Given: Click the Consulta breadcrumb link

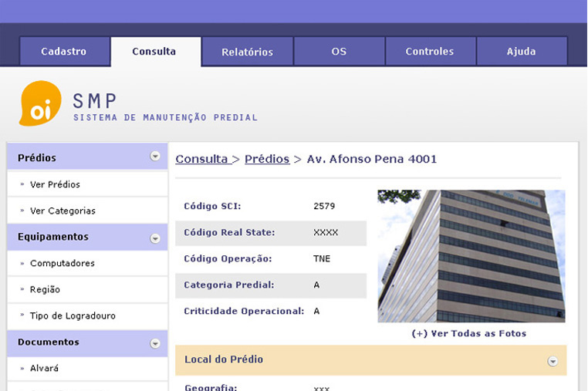Looking at the screenshot, I should 201,160.
